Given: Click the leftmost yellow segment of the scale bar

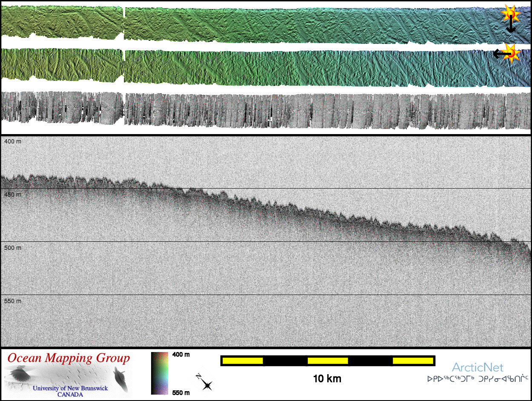Looking at the screenshot, I should click(243, 361).
